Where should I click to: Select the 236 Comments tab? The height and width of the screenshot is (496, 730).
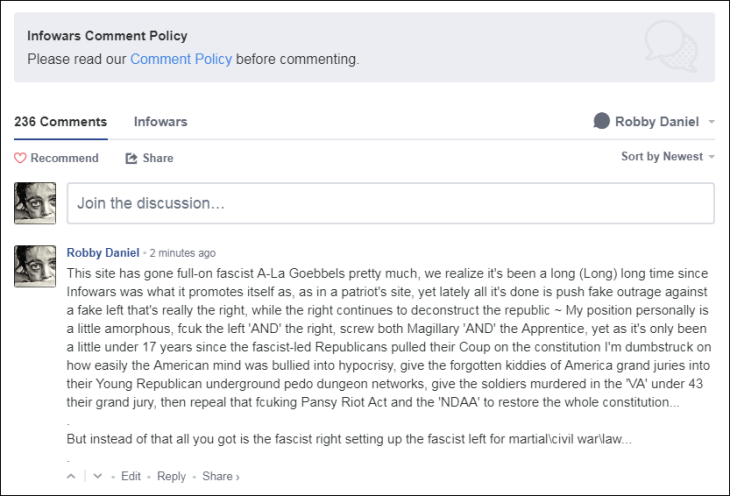click(60, 122)
